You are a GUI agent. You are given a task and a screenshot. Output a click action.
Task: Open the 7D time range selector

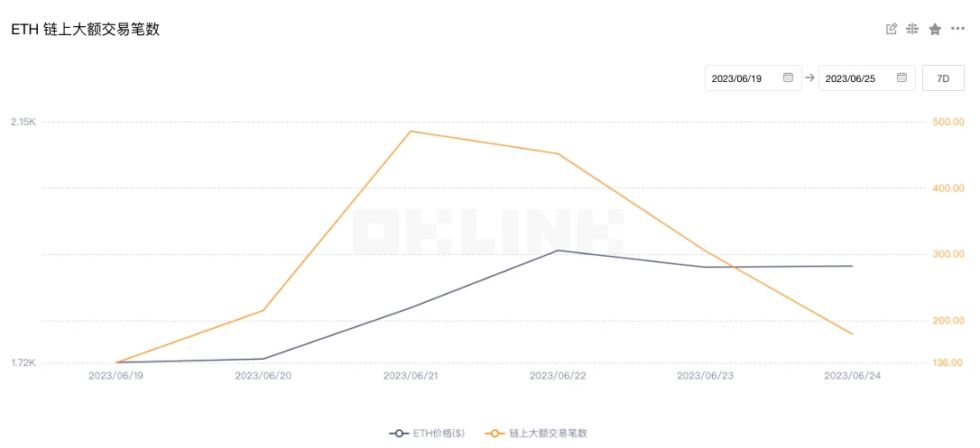click(x=943, y=78)
